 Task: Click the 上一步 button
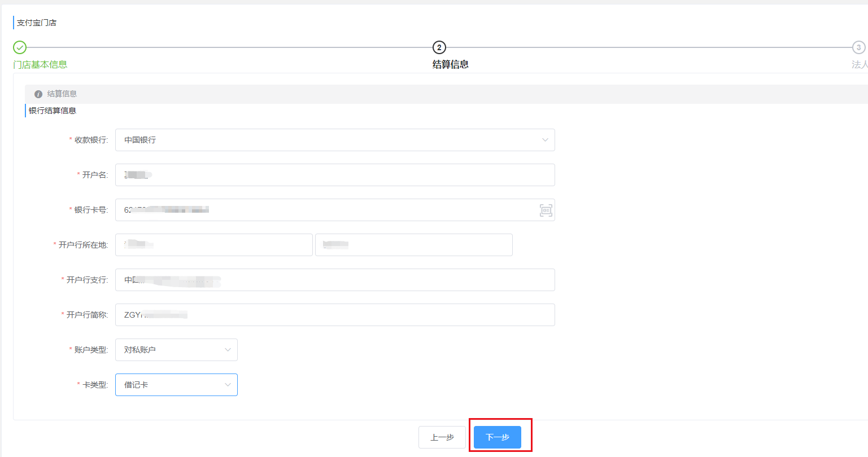tap(442, 437)
